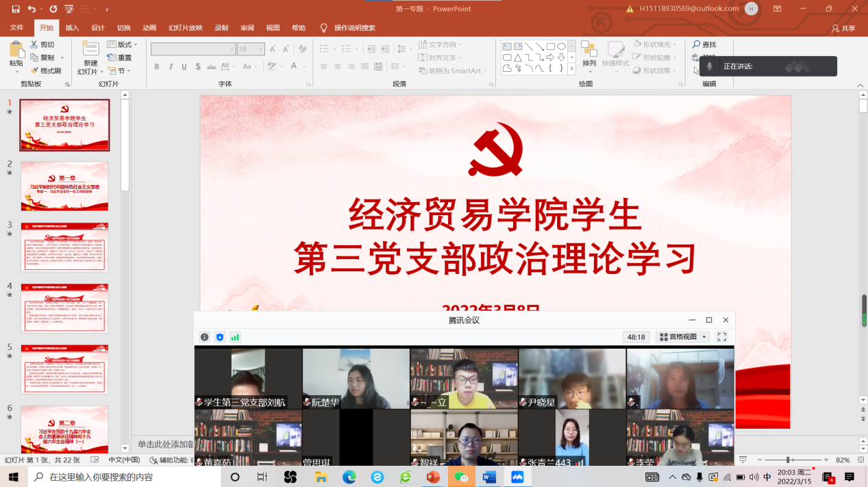Click the New Slide icon
Screen dimensions: 868x487
click(x=90, y=50)
